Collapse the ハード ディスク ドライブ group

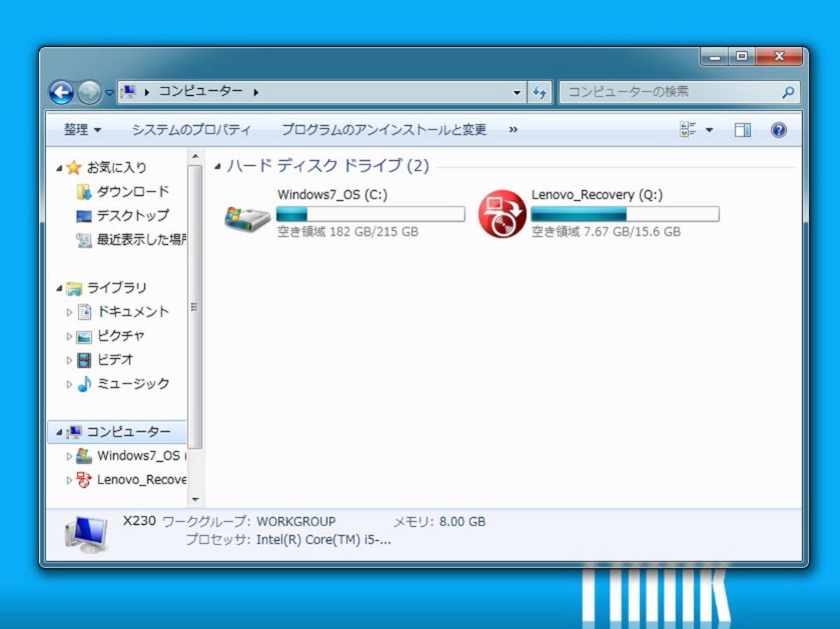pos(218,167)
